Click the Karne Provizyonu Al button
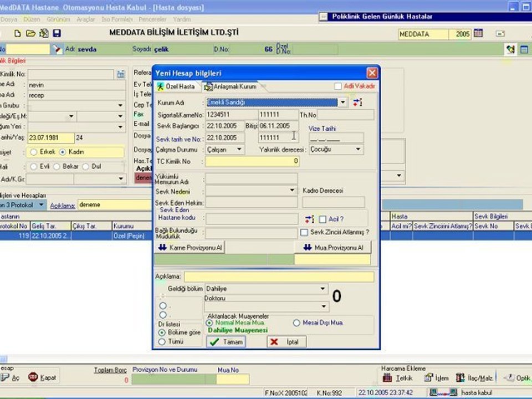 [x=190, y=248]
